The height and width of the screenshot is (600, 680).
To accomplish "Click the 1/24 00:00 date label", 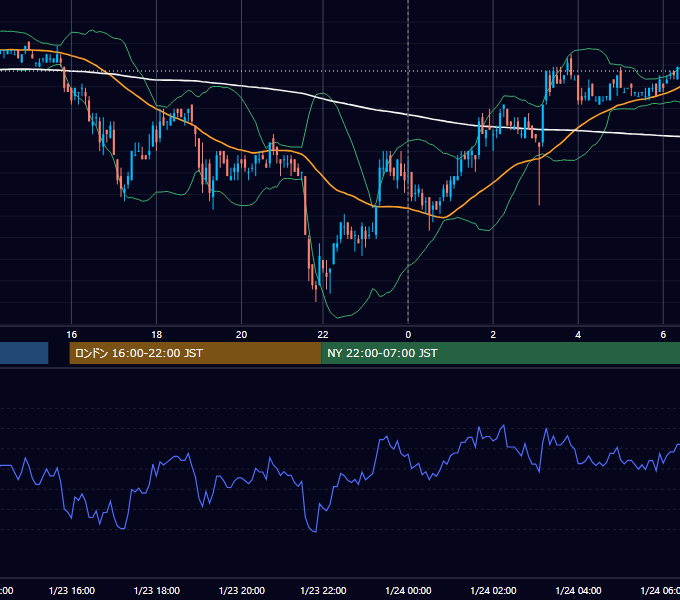I will point(408,590).
